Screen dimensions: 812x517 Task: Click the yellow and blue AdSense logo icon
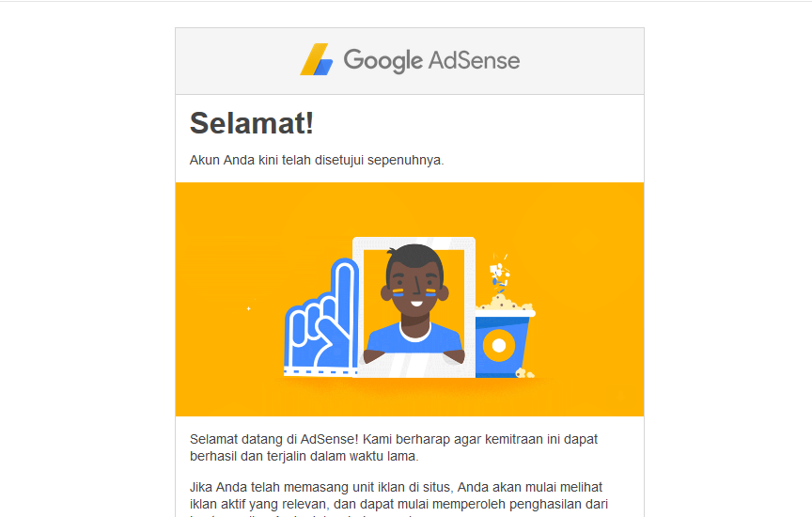point(317,59)
